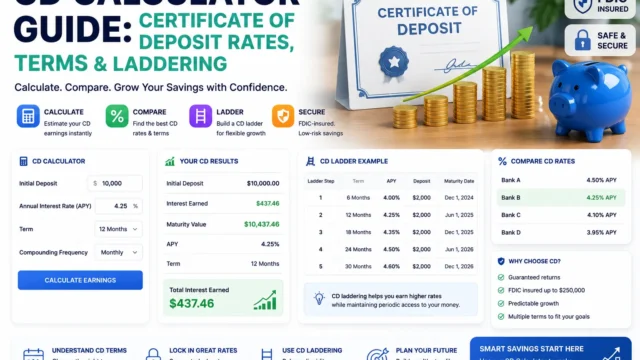This screenshot has width=640, height=360.
Task: Click the CD Calculator panel header icon
Action: tap(23, 161)
